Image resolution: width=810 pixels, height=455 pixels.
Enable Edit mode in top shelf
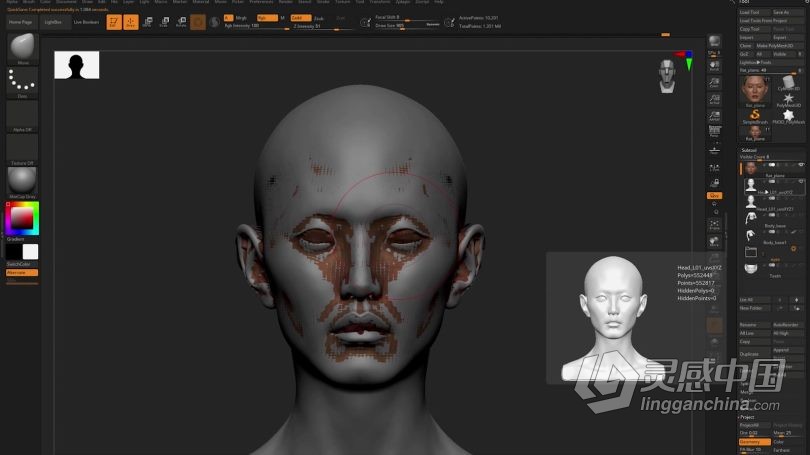coord(114,22)
